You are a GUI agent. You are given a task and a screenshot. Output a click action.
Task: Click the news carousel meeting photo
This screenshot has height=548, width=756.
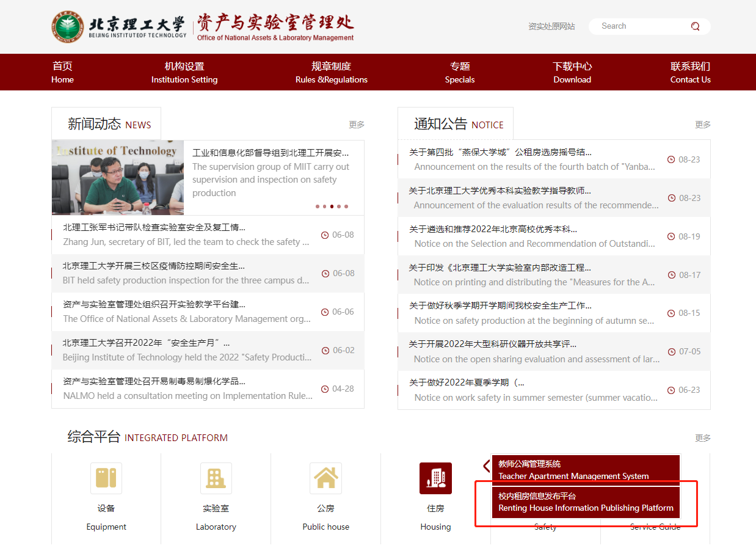pyautogui.click(x=118, y=178)
